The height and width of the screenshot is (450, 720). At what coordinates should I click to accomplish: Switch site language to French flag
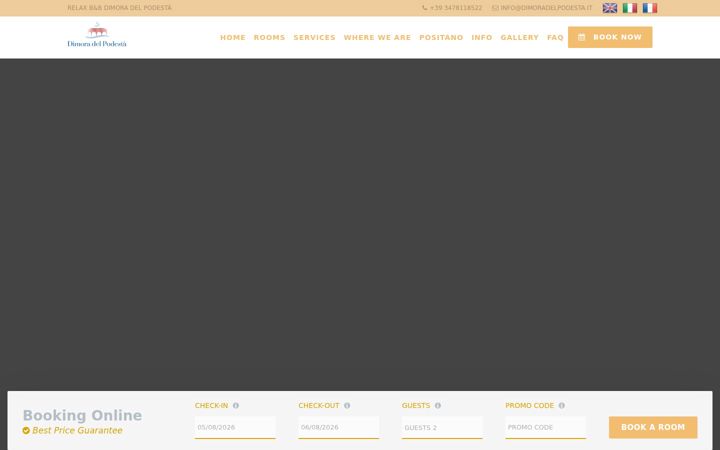(x=650, y=8)
